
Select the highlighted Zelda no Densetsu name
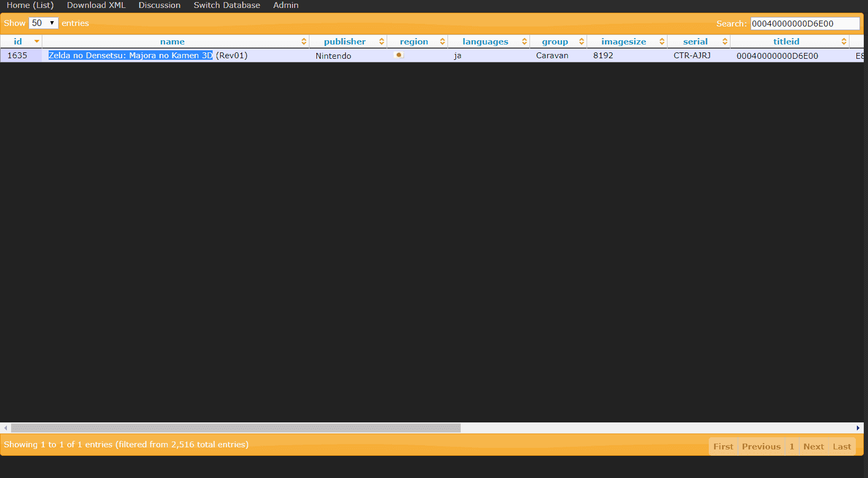coord(131,55)
